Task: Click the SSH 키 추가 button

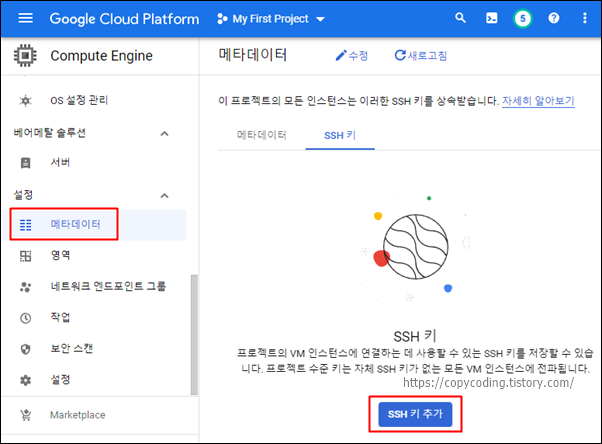Action: point(415,414)
